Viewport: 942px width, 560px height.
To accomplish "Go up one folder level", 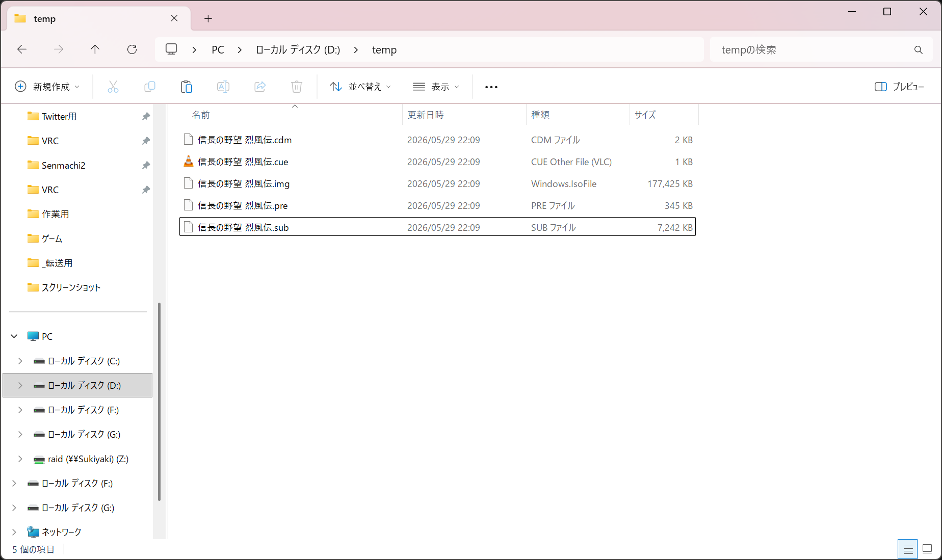I will [x=95, y=49].
